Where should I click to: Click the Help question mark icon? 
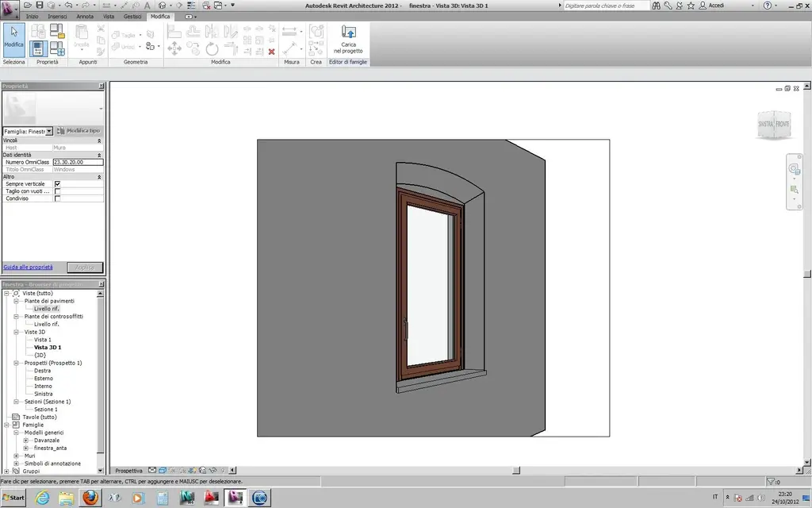[x=767, y=6]
